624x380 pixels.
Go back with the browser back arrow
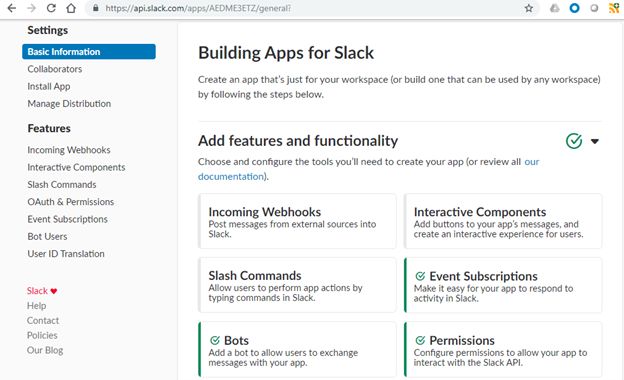pyautogui.click(x=12, y=8)
